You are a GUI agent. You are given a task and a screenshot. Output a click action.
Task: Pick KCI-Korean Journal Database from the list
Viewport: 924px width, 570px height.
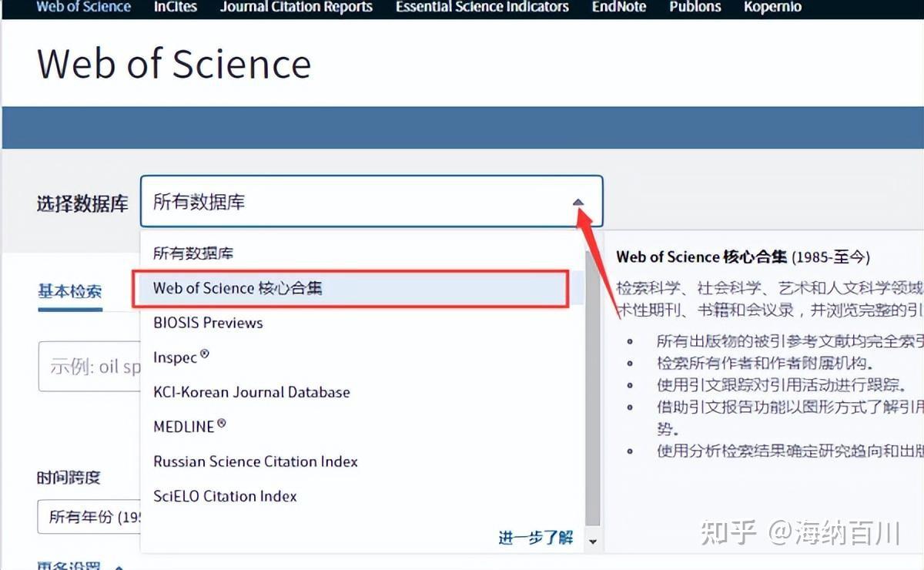click(251, 392)
